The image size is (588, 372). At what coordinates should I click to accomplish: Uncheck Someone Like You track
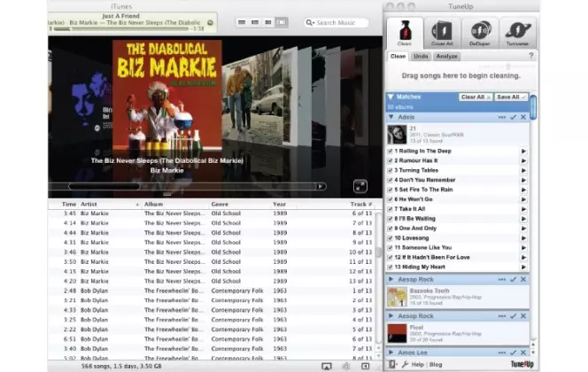click(x=390, y=248)
